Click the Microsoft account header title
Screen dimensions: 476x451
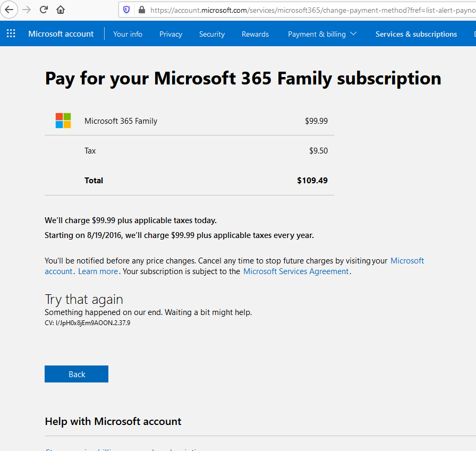click(x=61, y=34)
